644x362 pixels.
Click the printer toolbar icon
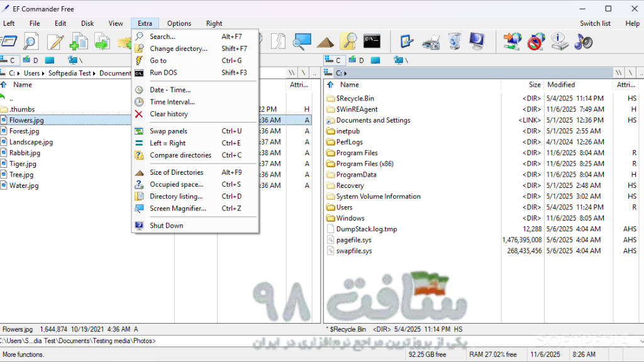(431, 42)
